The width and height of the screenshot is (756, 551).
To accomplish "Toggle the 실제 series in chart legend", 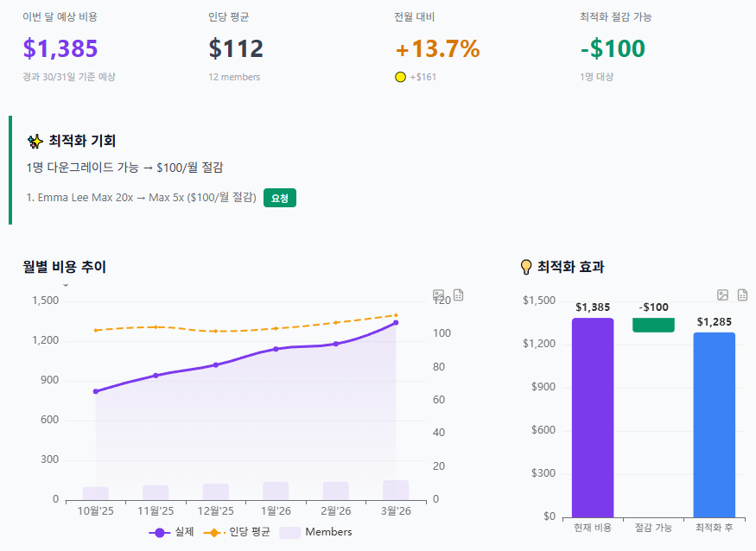I will [x=172, y=532].
